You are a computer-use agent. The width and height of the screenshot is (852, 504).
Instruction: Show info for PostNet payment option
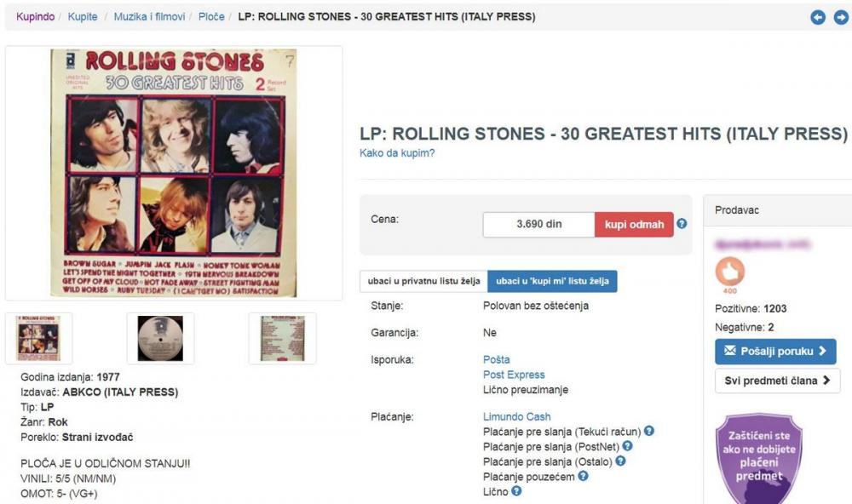click(x=628, y=446)
